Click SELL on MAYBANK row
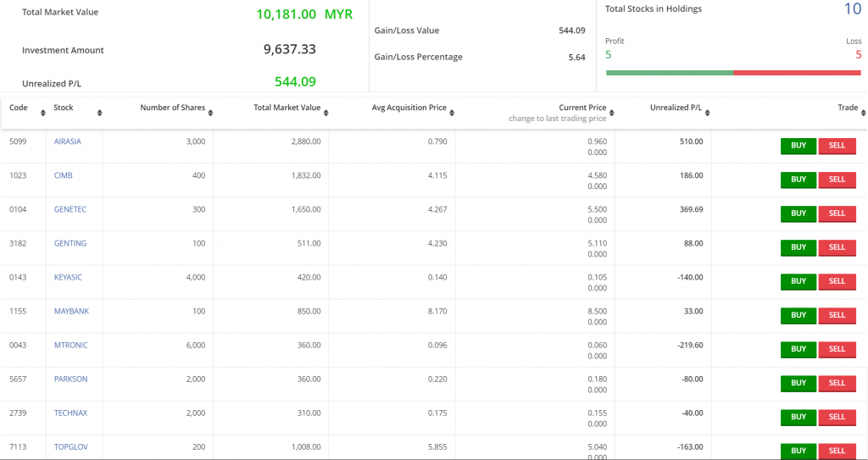 click(x=837, y=315)
